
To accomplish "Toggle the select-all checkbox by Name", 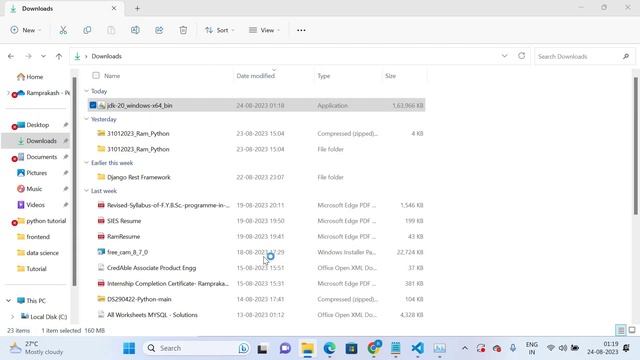I will 96,76.
